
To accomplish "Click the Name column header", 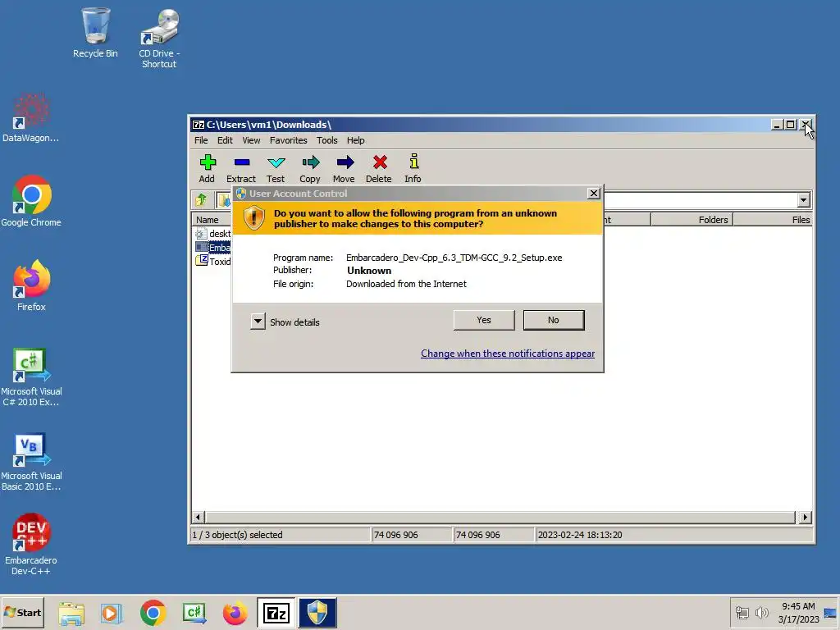I will point(211,220).
